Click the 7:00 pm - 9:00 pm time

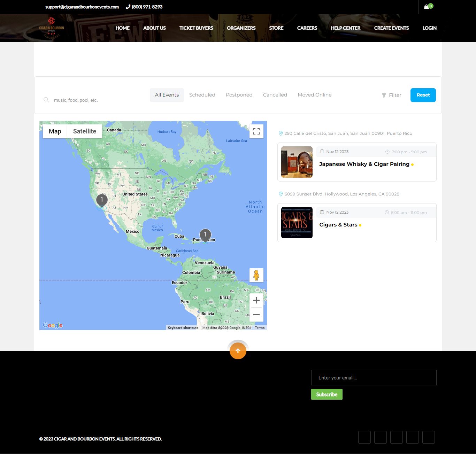tap(409, 152)
